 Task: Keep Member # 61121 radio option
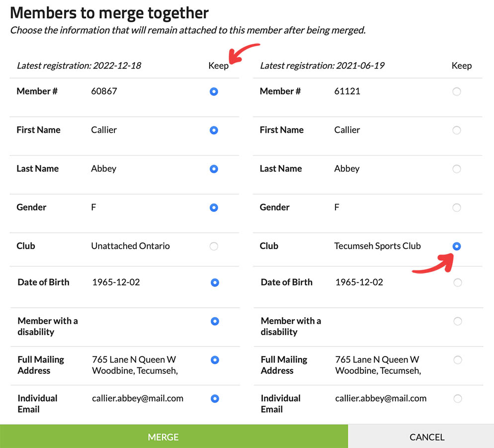(x=457, y=91)
